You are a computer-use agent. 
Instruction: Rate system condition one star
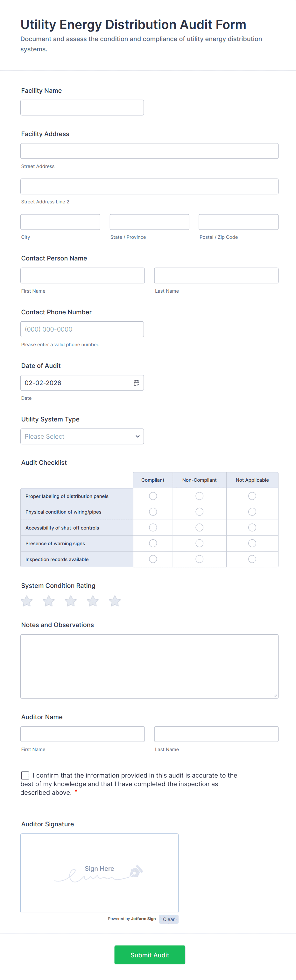(x=27, y=601)
